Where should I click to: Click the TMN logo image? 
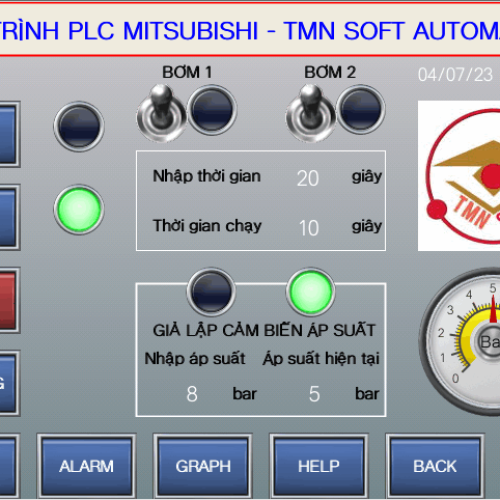click(x=459, y=176)
